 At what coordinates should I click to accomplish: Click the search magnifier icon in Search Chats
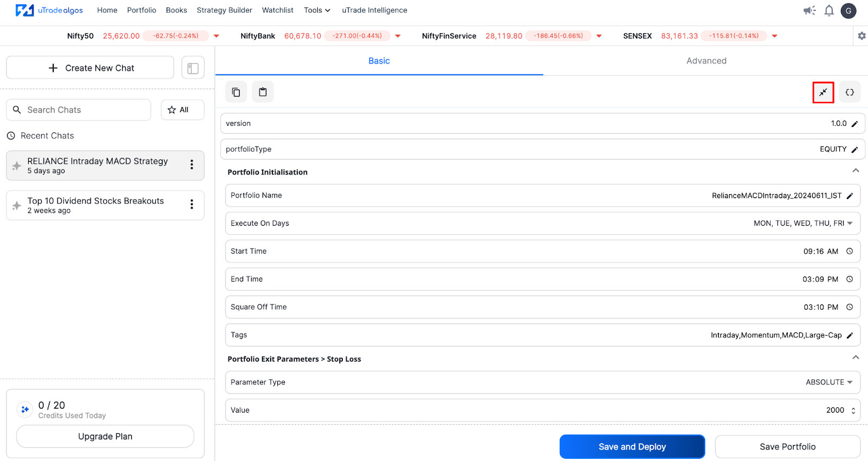click(x=17, y=110)
